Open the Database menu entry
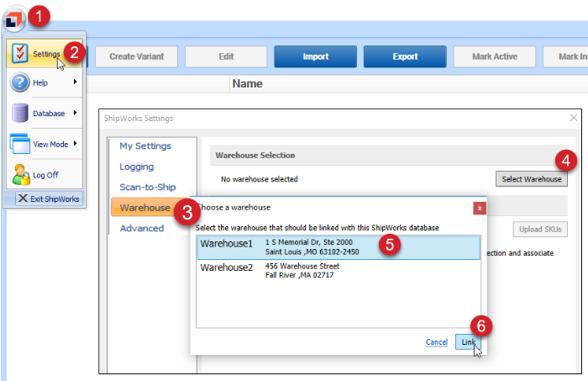This screenshot has width=588, height=381. [x=45, y=114]
